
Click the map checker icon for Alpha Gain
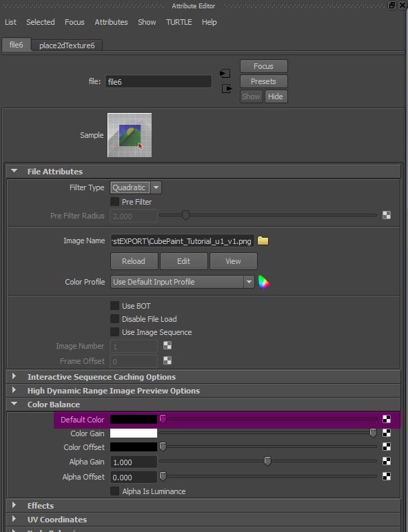[386, 461]
